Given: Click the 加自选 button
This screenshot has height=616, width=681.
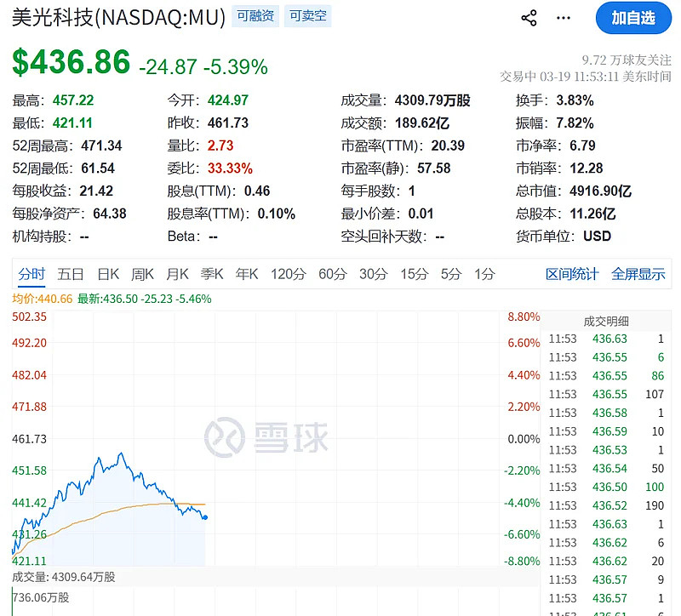Looking at the screenshot, I should [x=633, y=18].
